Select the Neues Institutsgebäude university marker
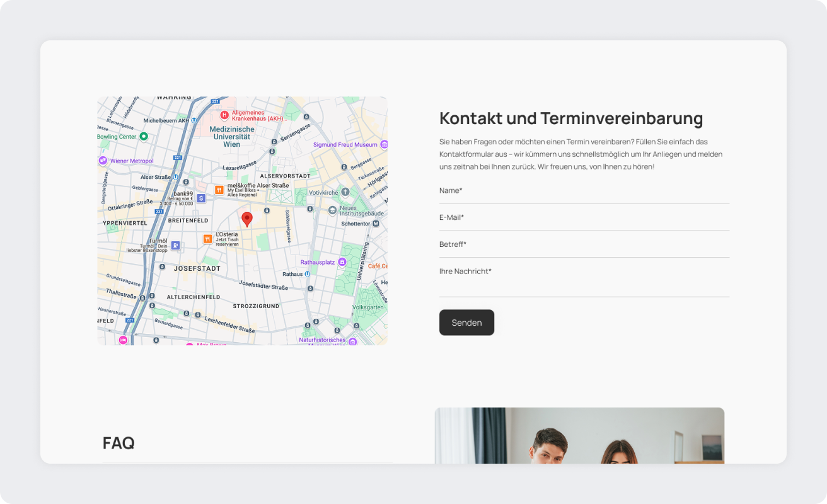Viewport: 827px width, 504px height. 333,210
